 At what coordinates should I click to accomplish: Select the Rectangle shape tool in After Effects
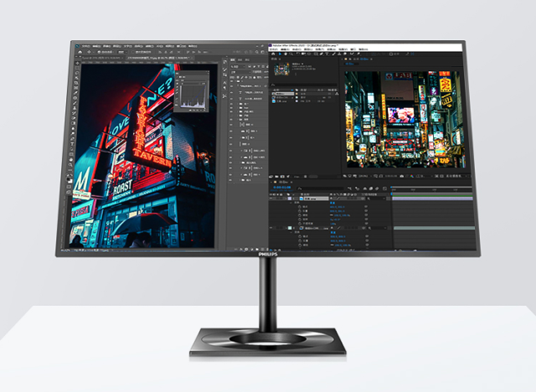pyautogui.click(x=316, y=54)
